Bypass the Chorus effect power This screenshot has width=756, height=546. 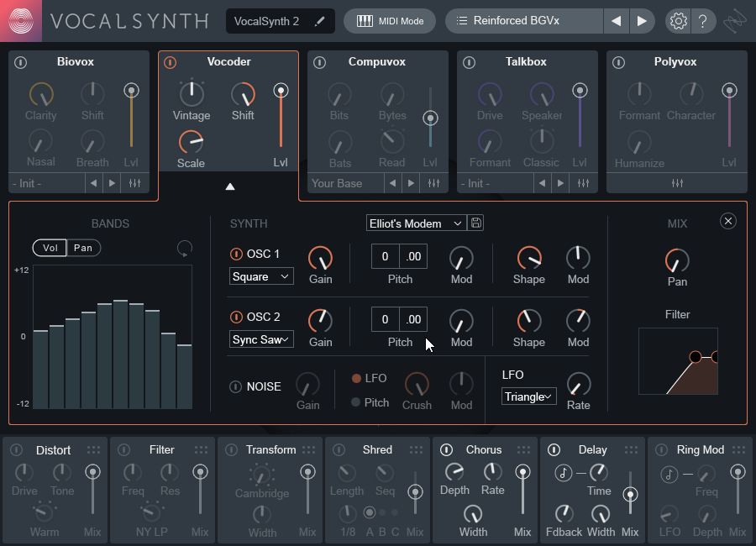(x=447, y=450)
